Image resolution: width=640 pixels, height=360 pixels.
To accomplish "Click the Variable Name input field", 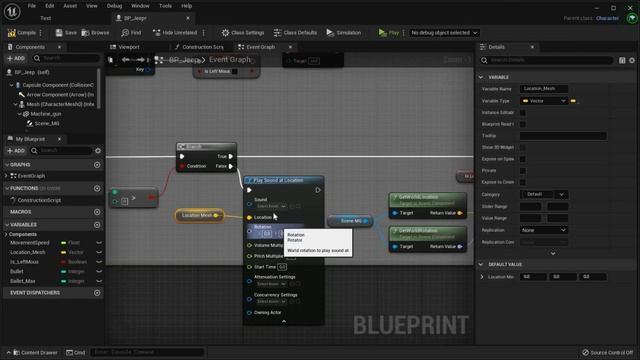I will click(544, 89).
